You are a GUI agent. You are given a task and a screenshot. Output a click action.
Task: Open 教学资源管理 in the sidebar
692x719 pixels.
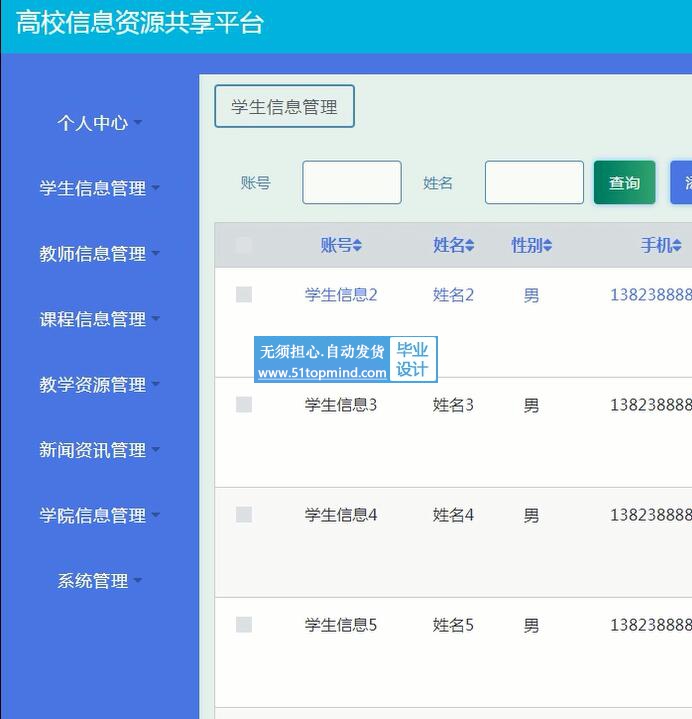pyautogui.click(x=99, y=385)
